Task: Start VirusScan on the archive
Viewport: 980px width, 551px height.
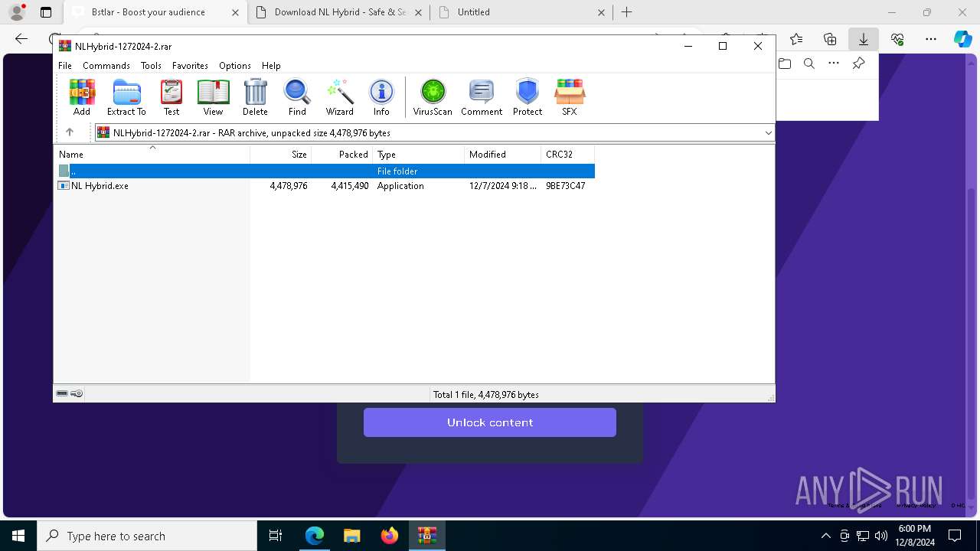Action: point(433,97)
